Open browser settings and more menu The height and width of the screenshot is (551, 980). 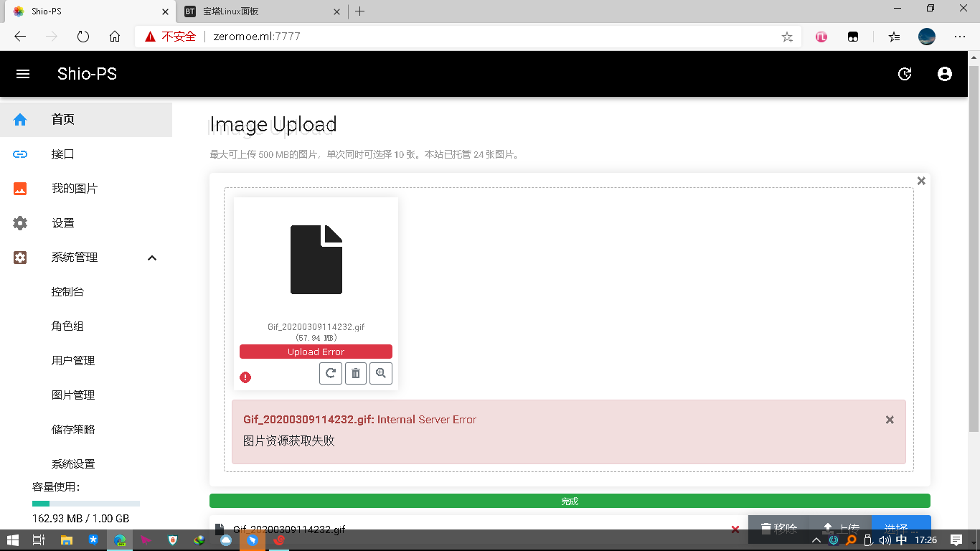click(x=959, y=37)
